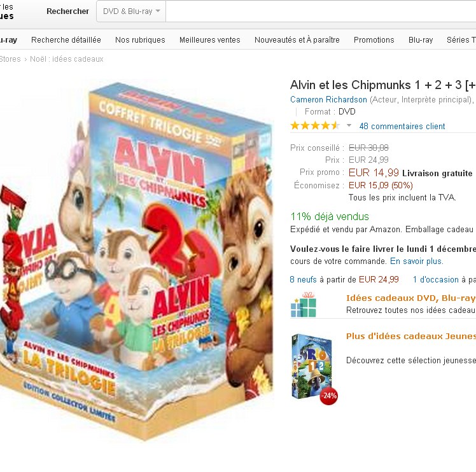Click the En savoir plus link
This screenshot has height=472, width=476.
click(x=416, y=261)
